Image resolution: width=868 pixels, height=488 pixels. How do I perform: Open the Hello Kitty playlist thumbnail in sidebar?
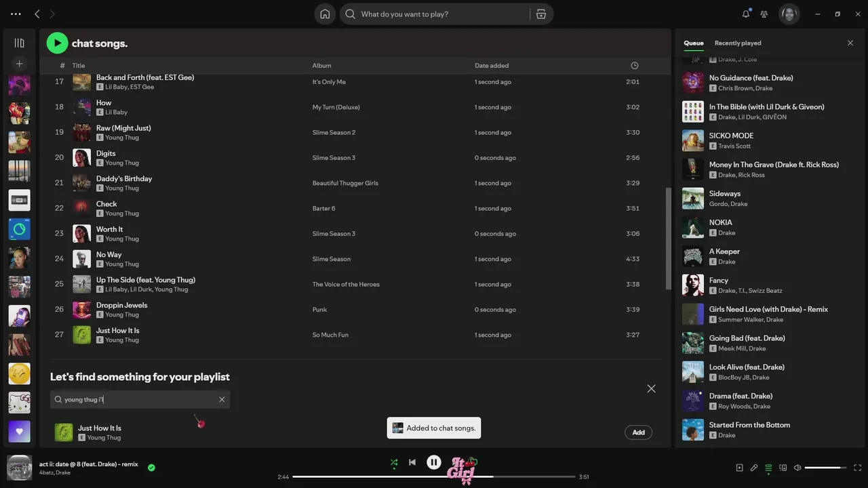pyautogui.click(x=19, y=403)
